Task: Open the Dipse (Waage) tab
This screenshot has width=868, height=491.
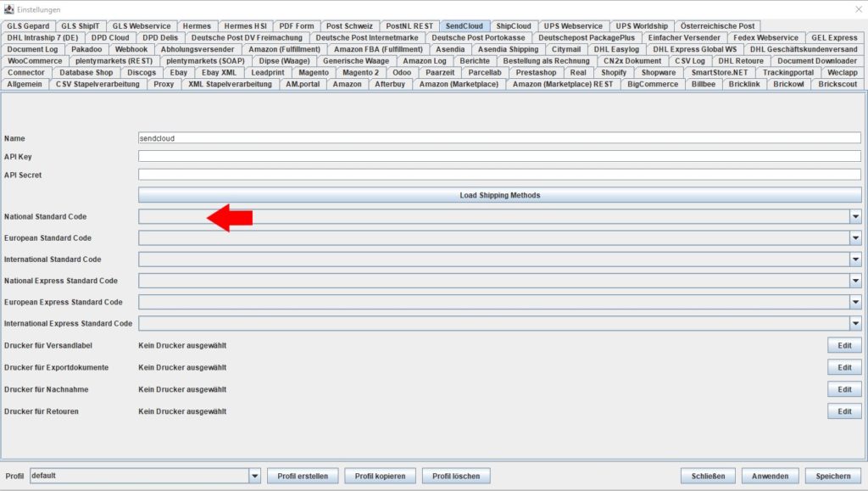Action: point(285,61)
